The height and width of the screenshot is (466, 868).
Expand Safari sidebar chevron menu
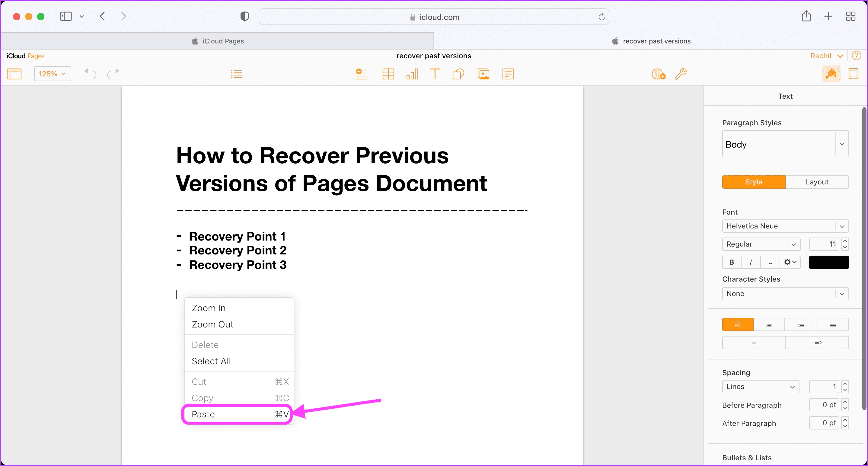tap(81, 16)
